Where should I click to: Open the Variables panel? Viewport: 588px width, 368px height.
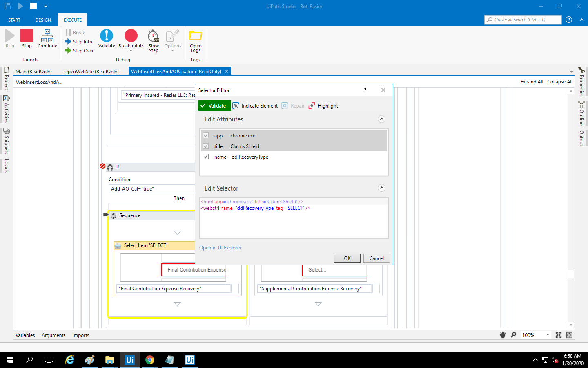pyautogui.click(x=25, y=335)
